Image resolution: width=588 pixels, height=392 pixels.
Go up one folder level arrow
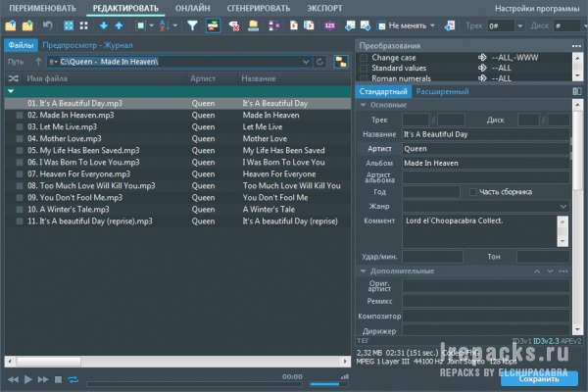(x=38, y=62)
